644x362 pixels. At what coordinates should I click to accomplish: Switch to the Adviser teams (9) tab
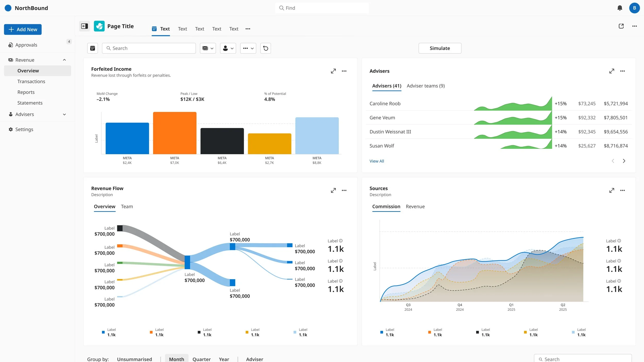[x=426, y=86]
